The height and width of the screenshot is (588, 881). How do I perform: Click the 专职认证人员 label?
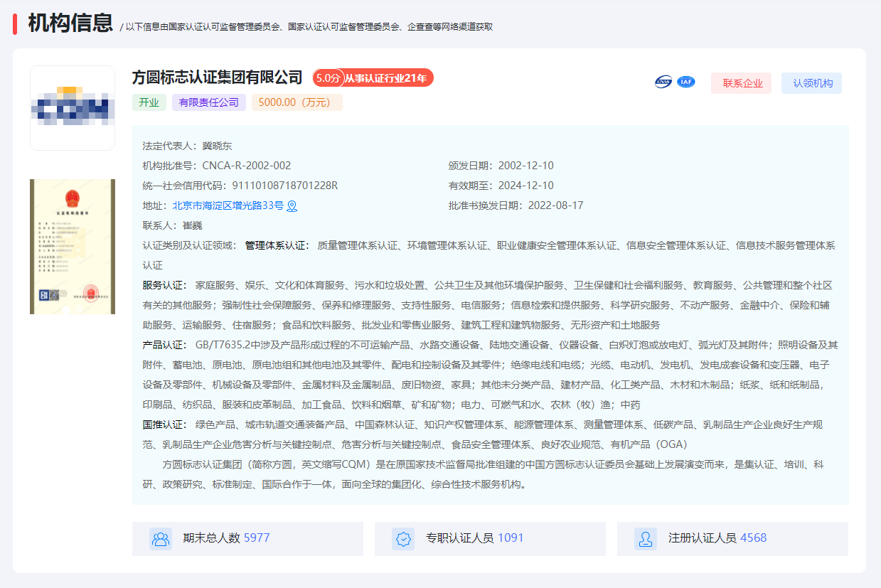(459, 538)
